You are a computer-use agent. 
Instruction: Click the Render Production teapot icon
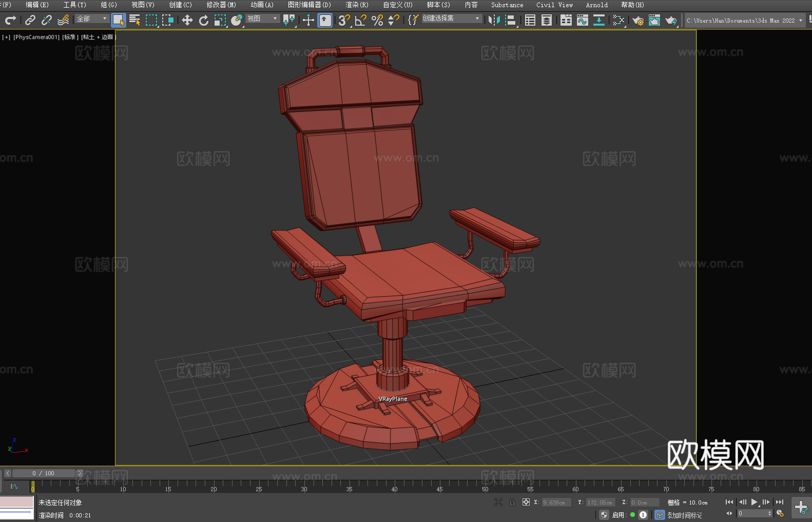671,20
